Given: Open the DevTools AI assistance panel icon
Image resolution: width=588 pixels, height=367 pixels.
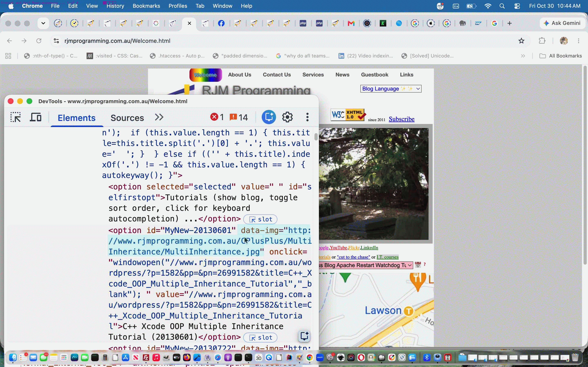Looking at the screenshot, I should [x=268, y=117].
